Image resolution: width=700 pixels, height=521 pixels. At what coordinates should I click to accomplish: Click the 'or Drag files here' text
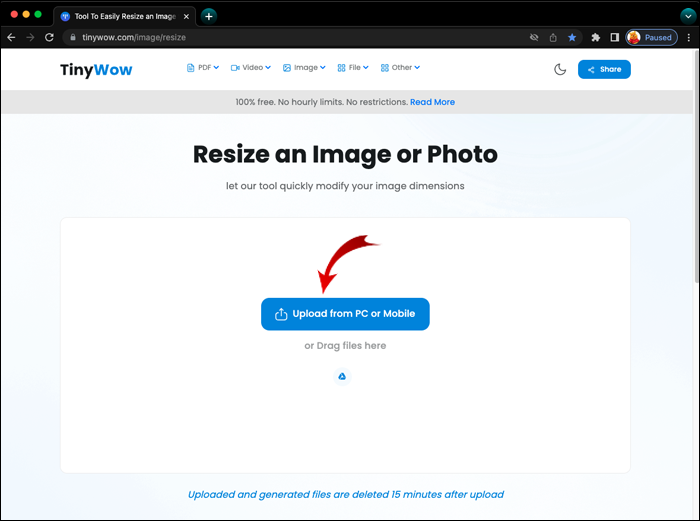(345, 346)
